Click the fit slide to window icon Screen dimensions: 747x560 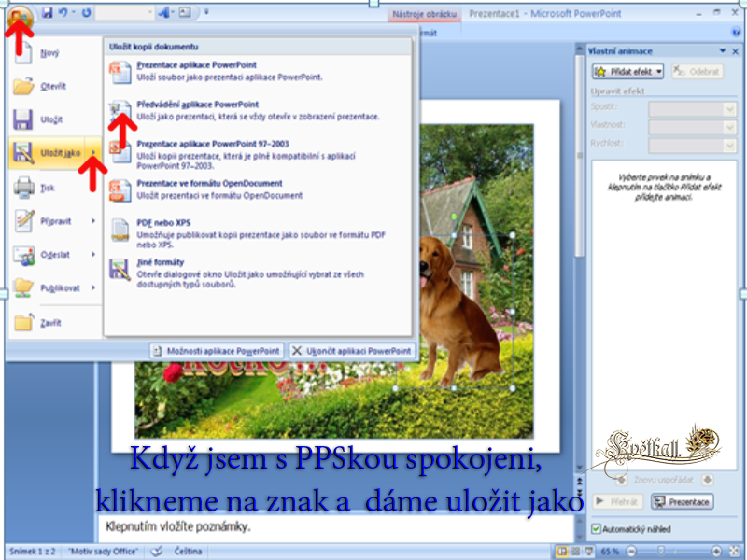tap(734, 552)
